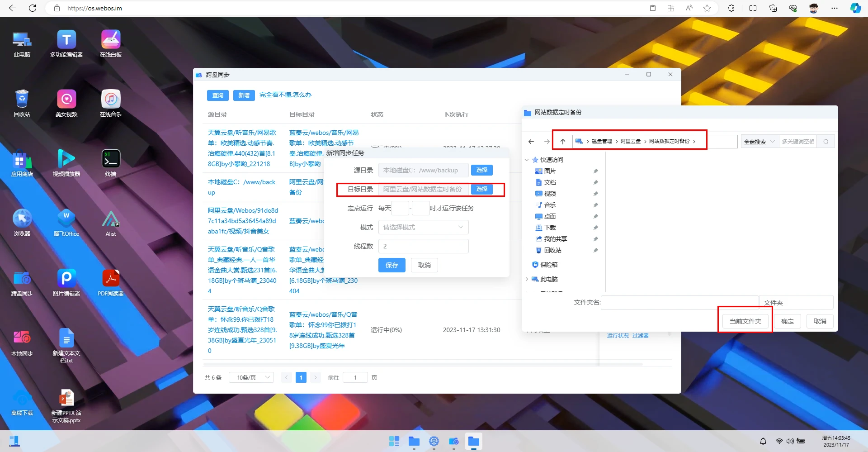The height and width of the screenshot is (452, 868).
Task: Click the search magnifier in file picker
Action: [x=826, y=142]
